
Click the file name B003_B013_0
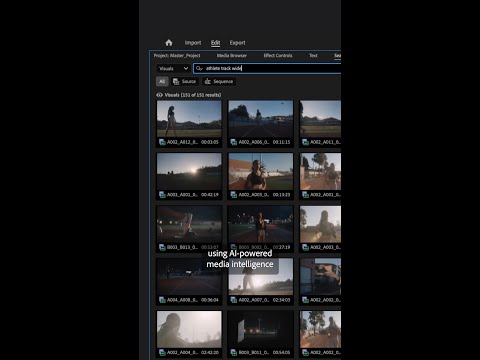[x=182, y=247]
